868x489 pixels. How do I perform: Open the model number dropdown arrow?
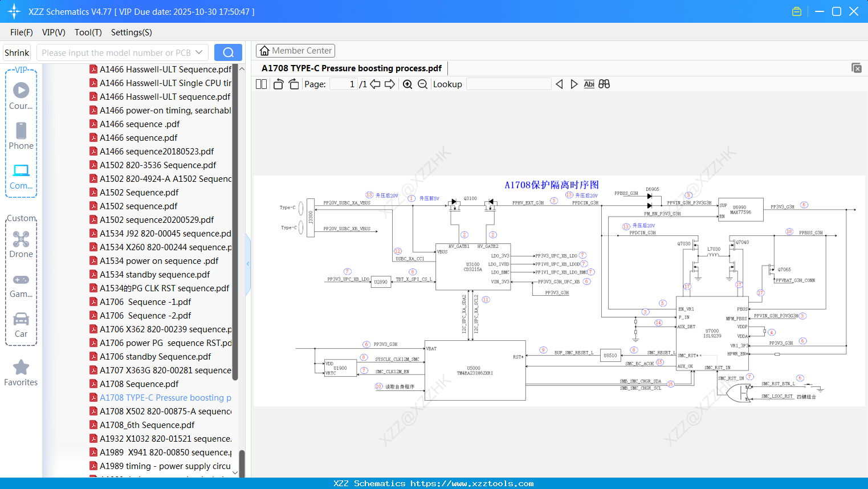point(199,52)
